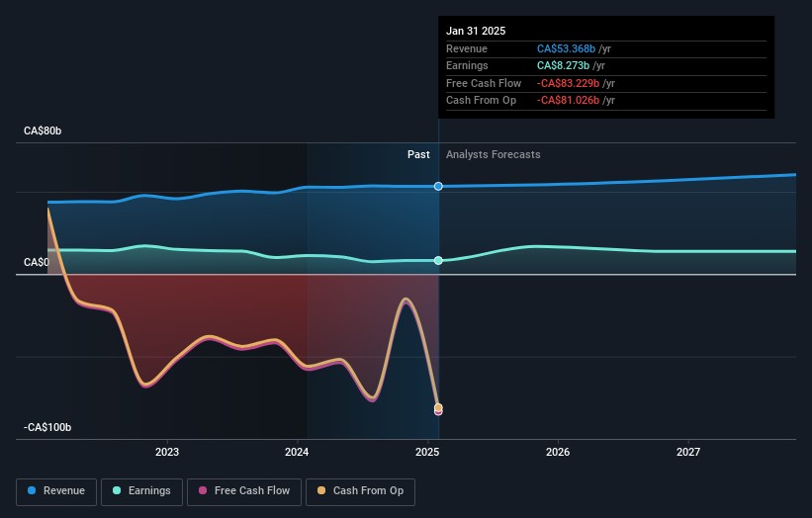Hide the Earnings series via legend

point(141,491)
